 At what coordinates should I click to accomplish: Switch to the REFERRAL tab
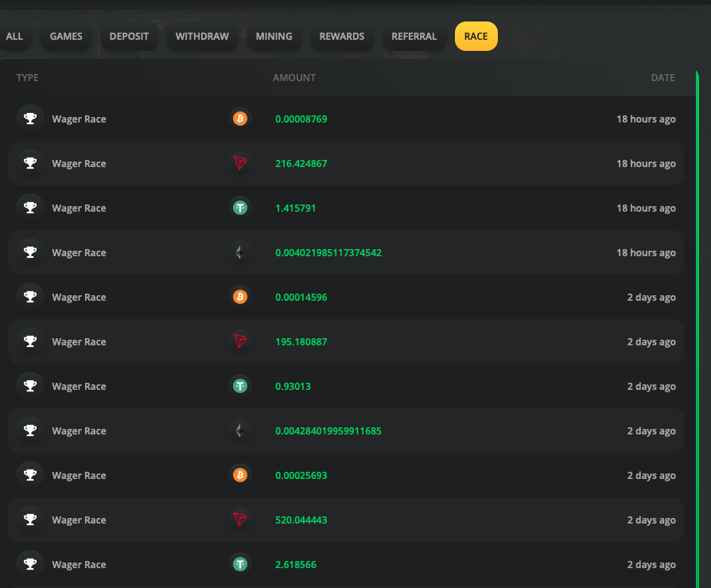coord(414,37)
